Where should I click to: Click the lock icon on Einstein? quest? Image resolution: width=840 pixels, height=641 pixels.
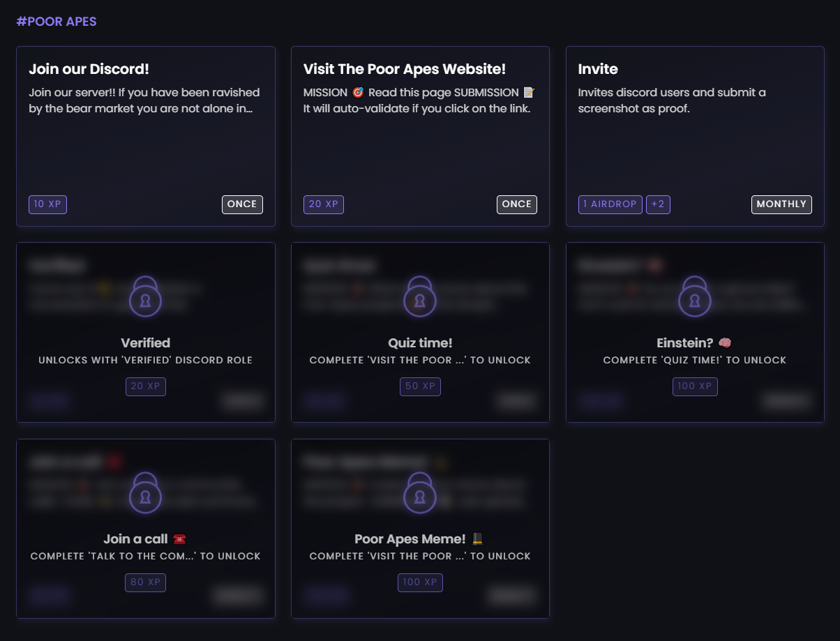(695, 296)
